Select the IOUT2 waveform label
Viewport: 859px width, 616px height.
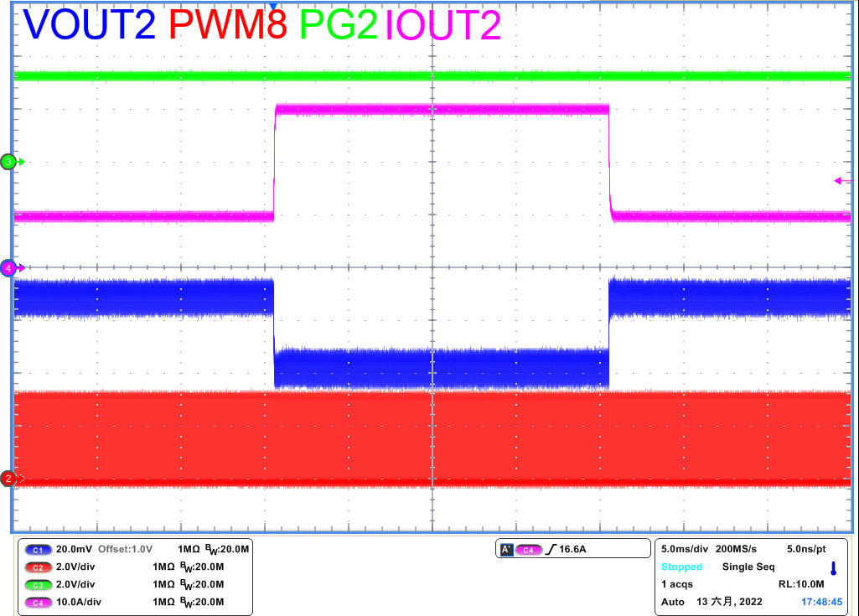pyautogui.click(x=442, y=24)
